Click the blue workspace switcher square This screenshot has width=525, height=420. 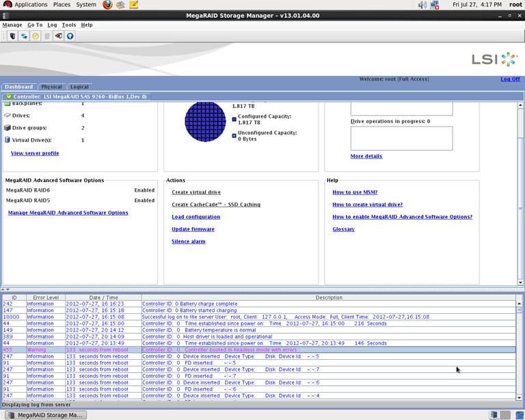pyautogui.click(x=520, y=415)
